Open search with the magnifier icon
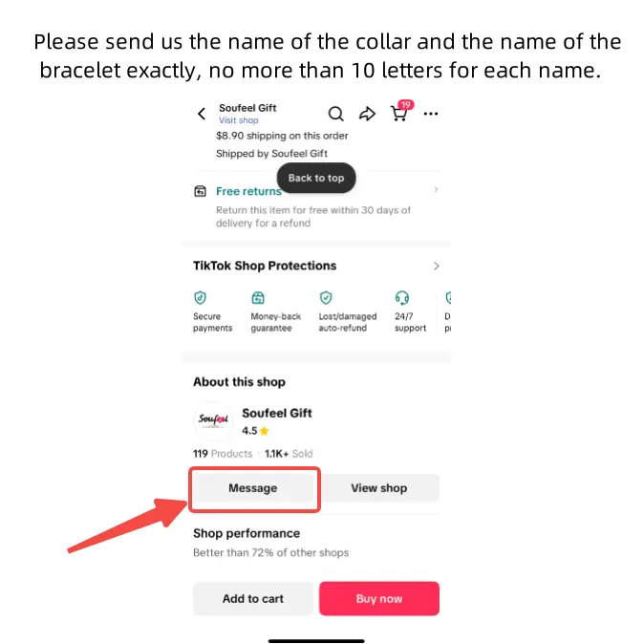 335,114
